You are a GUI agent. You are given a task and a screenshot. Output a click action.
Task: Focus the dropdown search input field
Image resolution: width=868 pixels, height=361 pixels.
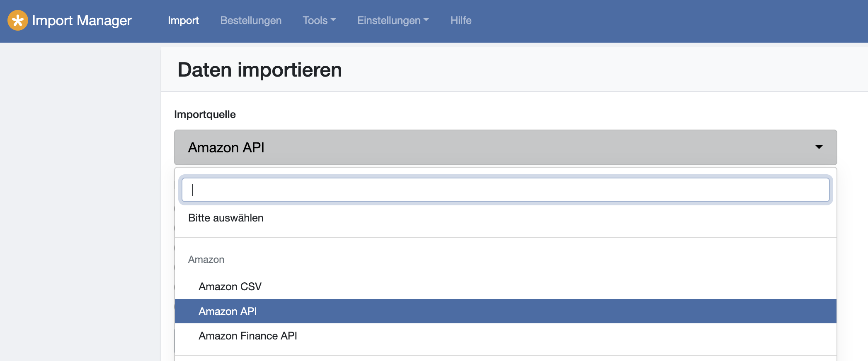tap(505, 190)
